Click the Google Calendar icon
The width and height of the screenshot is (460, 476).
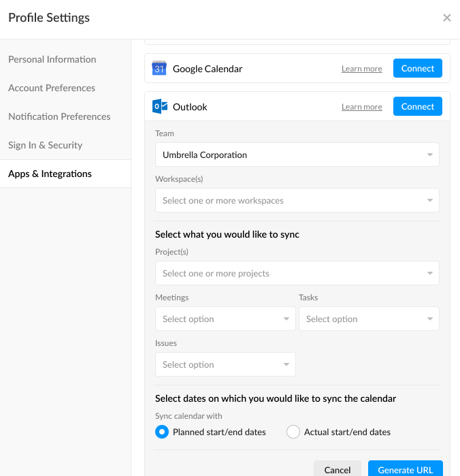click(159, 68)
